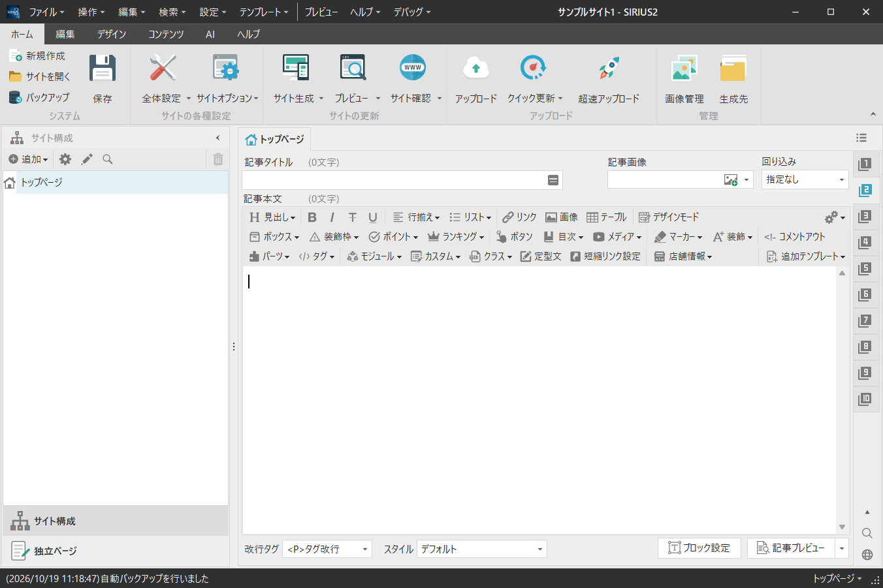
Task: Click into the 記事タイトル input field
Action: pyautogui.click(x=402, y=180)
